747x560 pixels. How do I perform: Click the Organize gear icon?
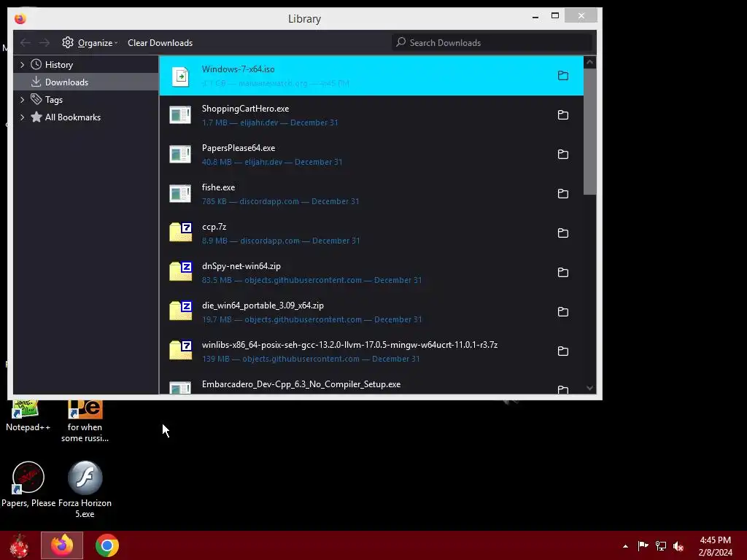point(68,42)
